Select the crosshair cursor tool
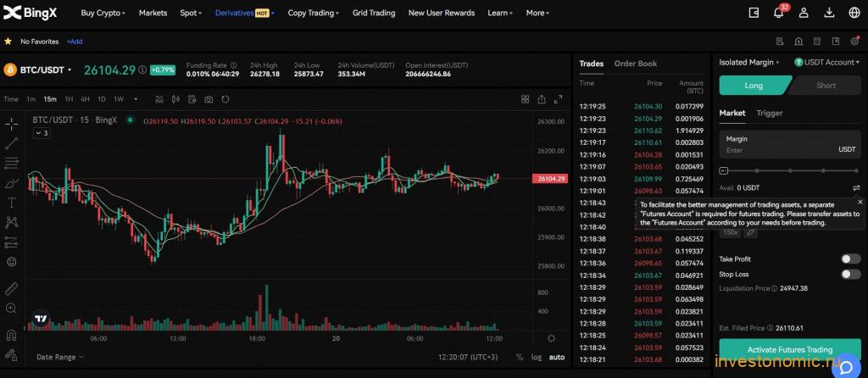 11,124
